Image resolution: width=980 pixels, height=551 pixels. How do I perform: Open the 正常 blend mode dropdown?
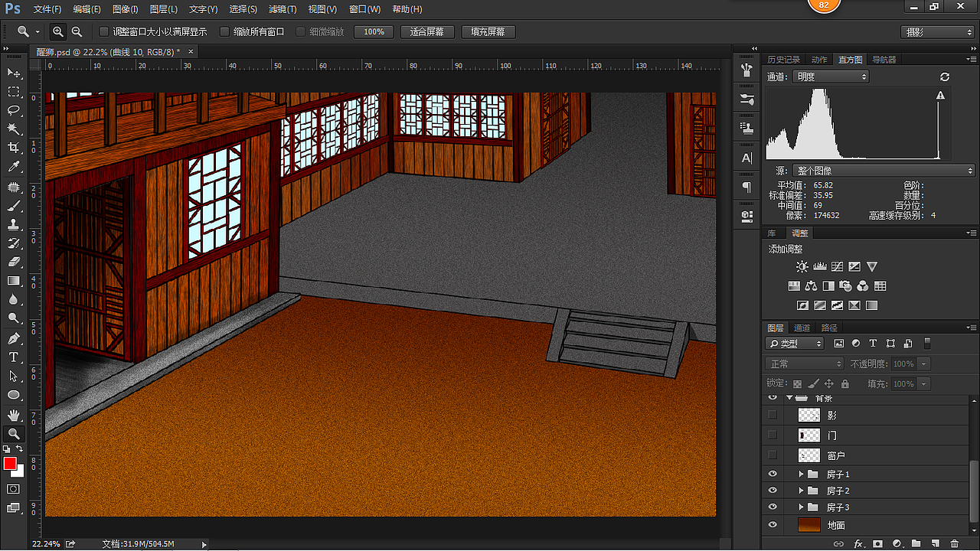tap(804, 364)
